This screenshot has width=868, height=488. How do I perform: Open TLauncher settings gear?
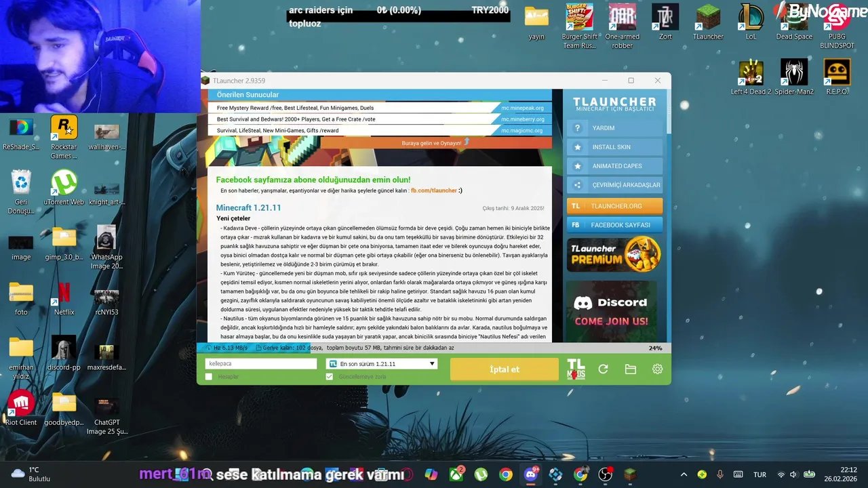pyautogui.click(x=657, y=369)
